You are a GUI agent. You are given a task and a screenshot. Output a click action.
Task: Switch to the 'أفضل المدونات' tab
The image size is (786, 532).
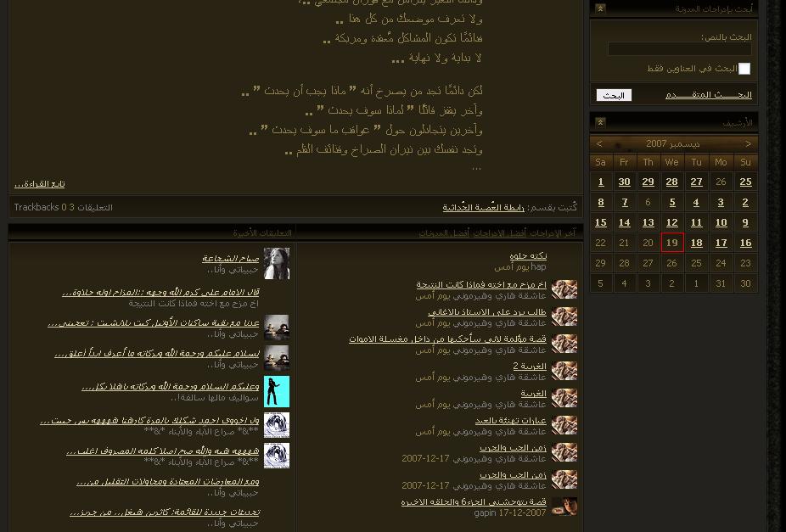(x=440, y=233)
